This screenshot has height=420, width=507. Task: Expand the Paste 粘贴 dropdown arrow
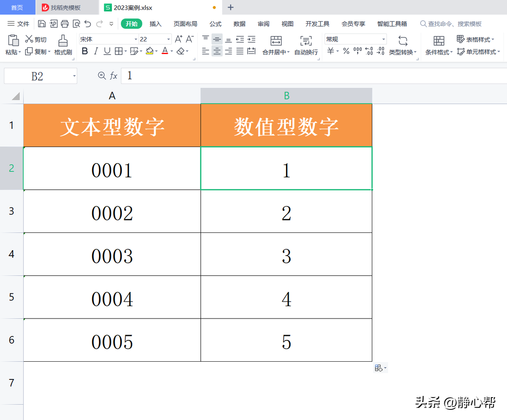point(20,52)
